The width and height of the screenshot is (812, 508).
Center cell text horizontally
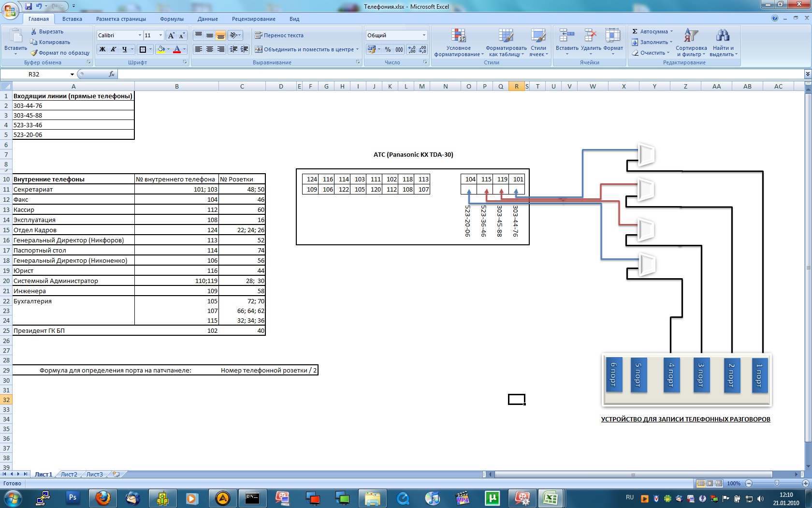pyautogui.click(x=209, y=49)
